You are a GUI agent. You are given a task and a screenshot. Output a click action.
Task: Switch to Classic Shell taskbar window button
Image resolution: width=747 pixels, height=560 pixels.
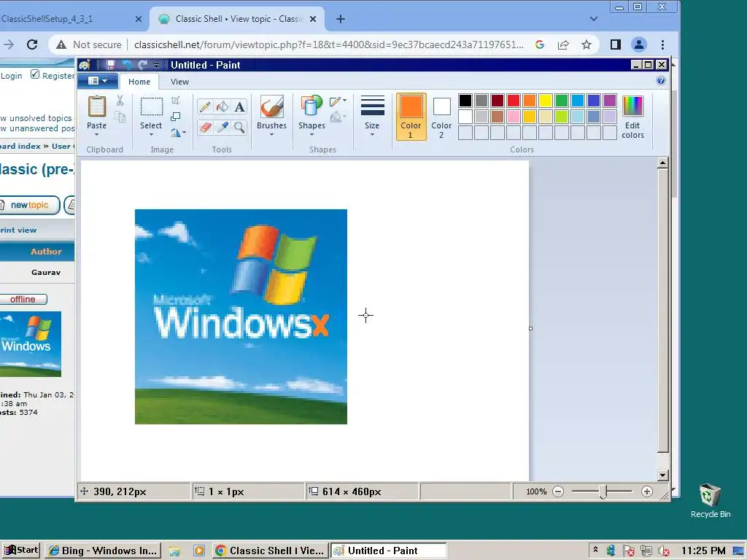click(x=270, y=551)
